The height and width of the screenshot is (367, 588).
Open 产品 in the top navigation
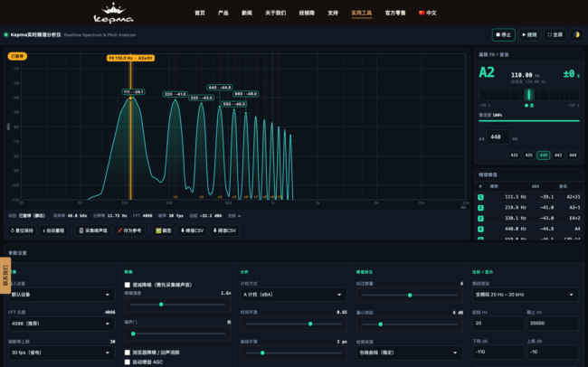[x=223, y=13]
